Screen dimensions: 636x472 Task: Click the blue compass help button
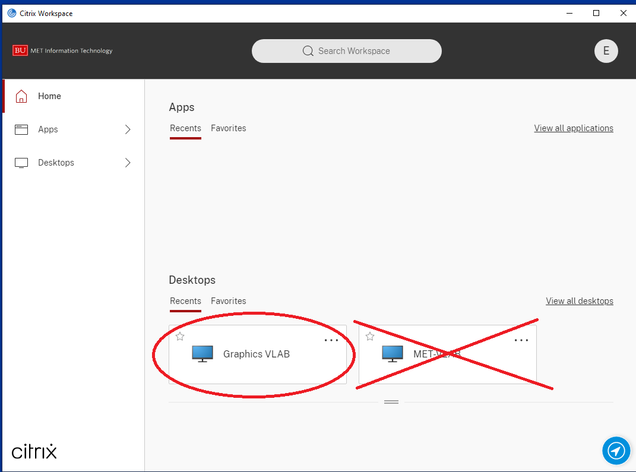tap(616, 450)
